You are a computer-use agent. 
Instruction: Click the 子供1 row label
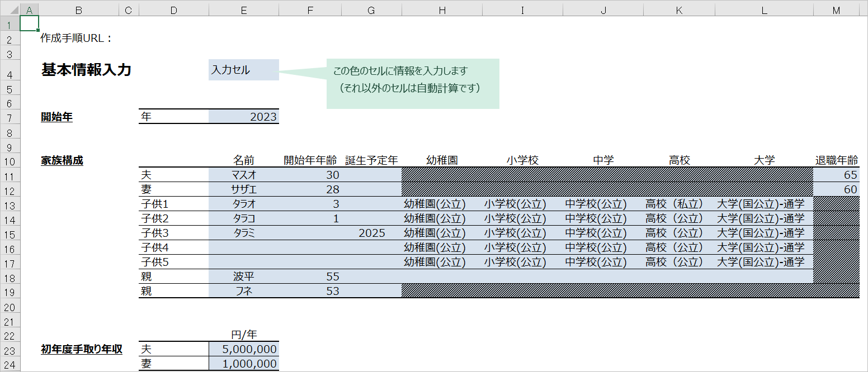pos(155,204)
